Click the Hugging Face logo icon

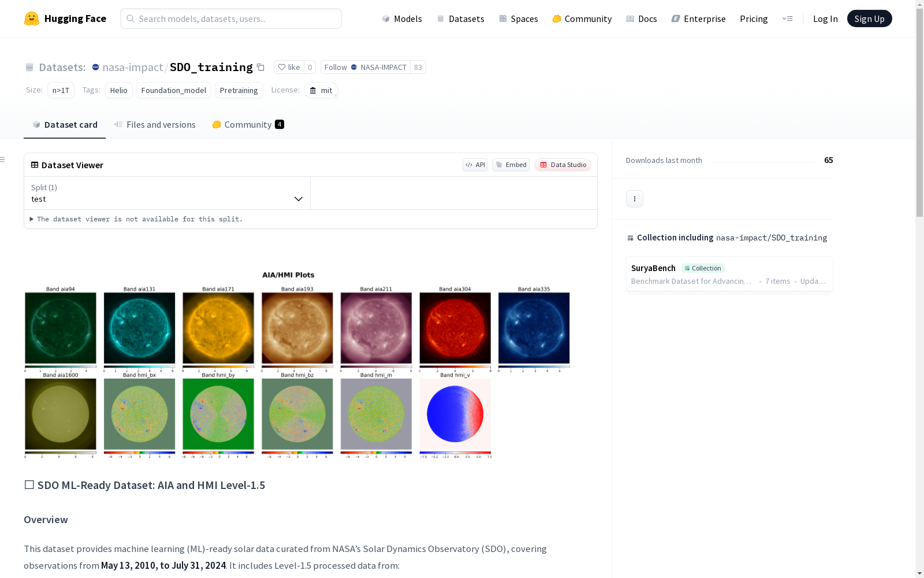point(32,18)
